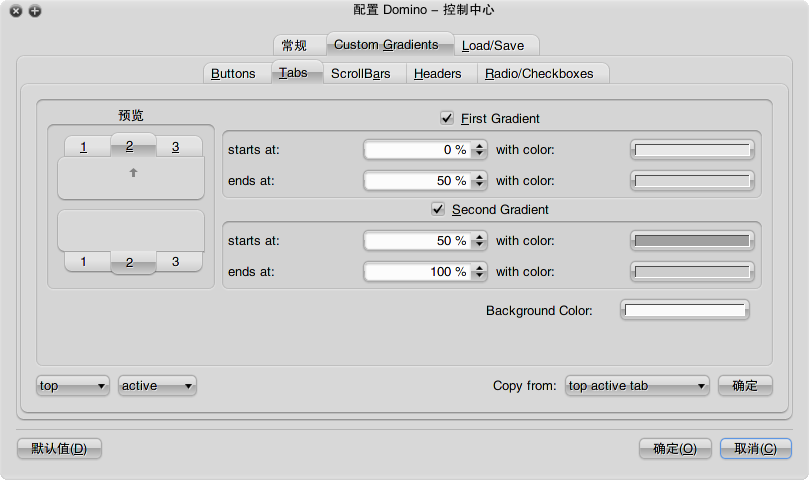Open the Background Color picker
The image size is (809, 480).
coord(685,310)
